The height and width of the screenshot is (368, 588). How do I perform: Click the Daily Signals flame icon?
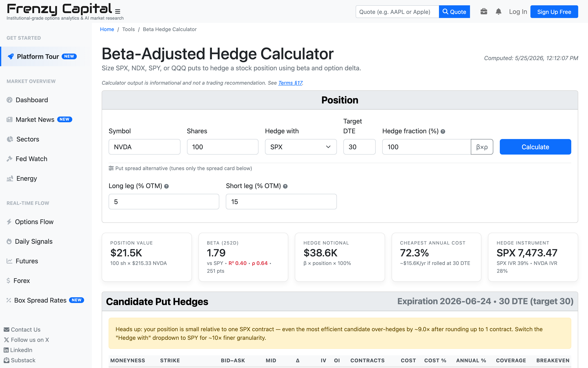[x=9, y=241]
